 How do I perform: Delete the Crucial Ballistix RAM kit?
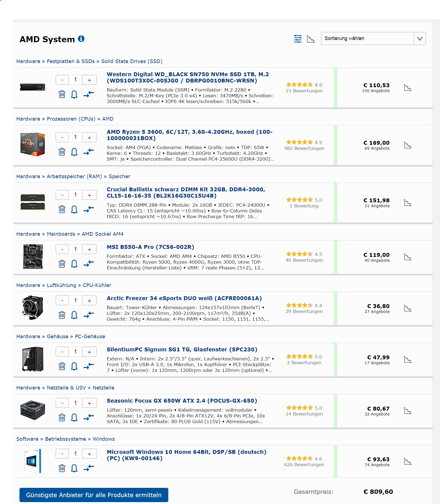pos(62,209)
